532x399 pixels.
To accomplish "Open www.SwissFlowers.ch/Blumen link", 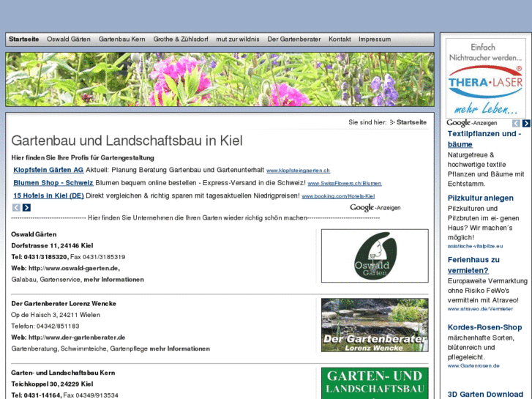I will (x=345, y=183).
